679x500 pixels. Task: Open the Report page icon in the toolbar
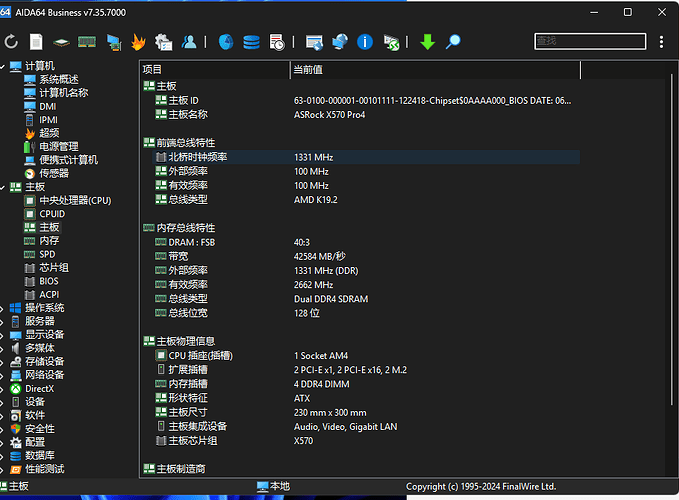(36, 42)
